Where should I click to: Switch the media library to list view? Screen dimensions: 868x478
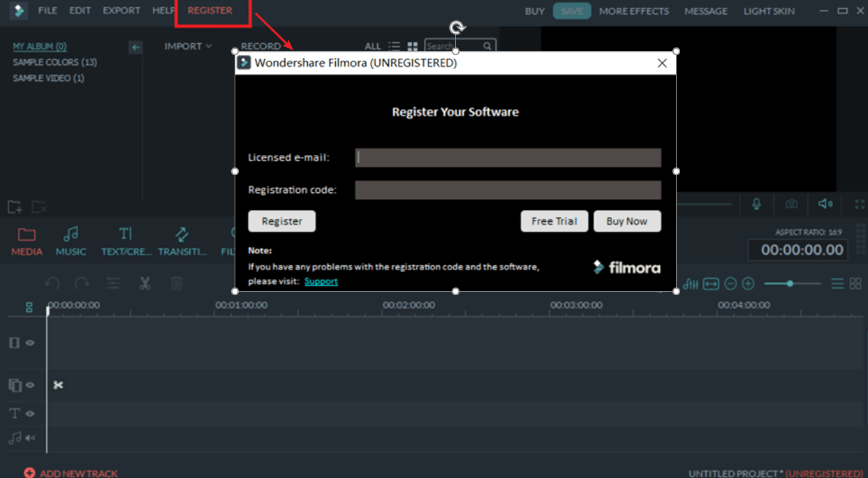pyautogui.click(x=395, y=46)
